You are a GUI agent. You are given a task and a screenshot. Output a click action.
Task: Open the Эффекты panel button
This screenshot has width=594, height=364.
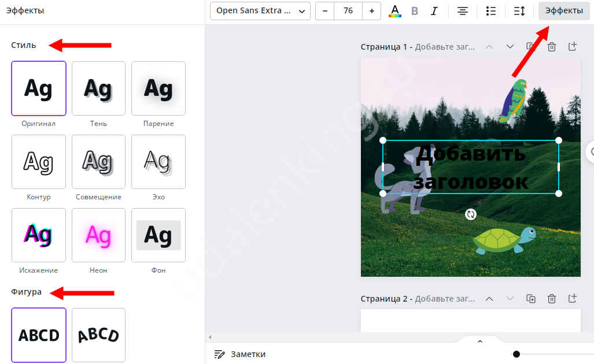coord(564,11)
